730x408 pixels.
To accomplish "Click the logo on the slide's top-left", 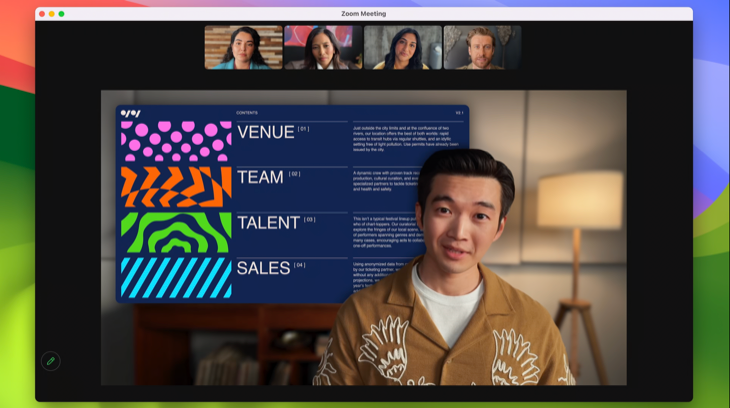I will coord(131,113).
